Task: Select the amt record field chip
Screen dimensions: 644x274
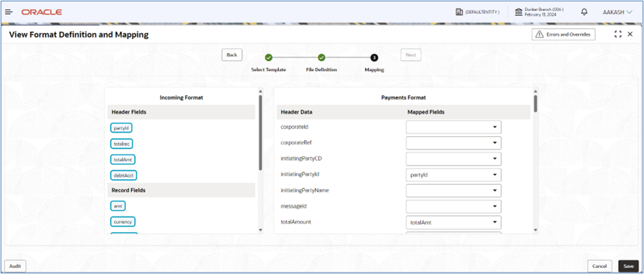Action: point(118,206)
